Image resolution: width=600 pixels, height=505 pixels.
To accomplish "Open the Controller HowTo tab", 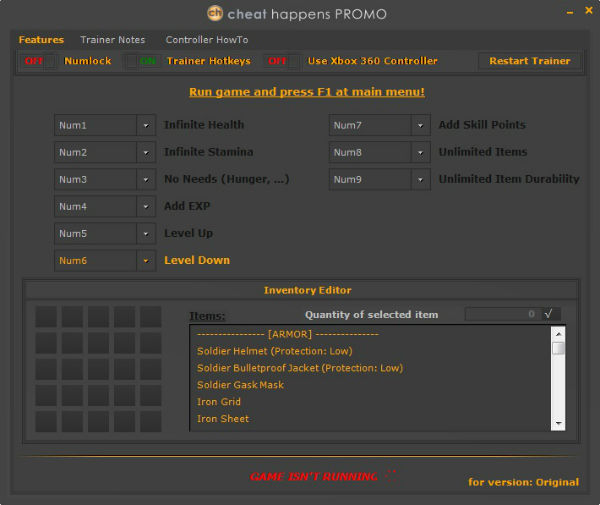I will [x=207, y=40].
